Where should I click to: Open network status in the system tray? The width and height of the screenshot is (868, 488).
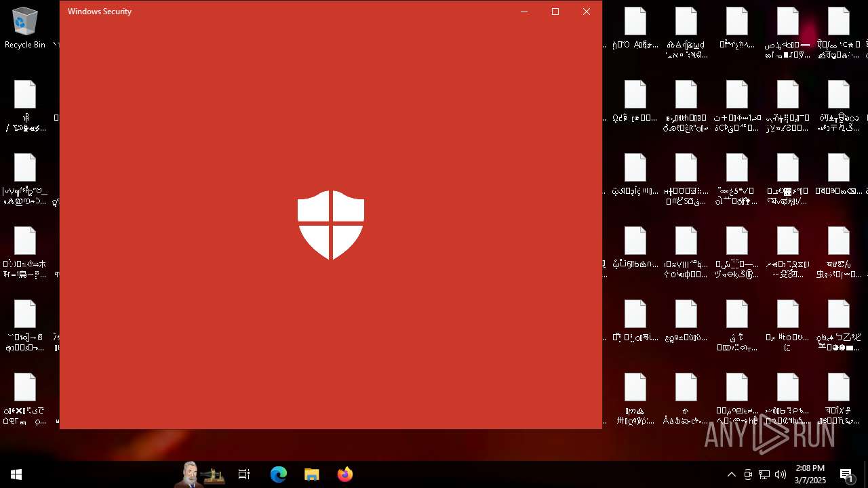pos(764,474)
